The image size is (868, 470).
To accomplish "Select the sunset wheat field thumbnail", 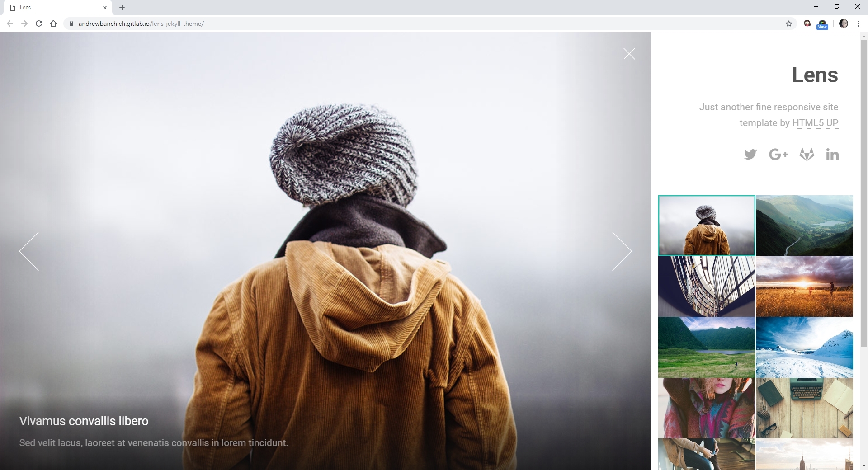I will [x=804, y=286].
